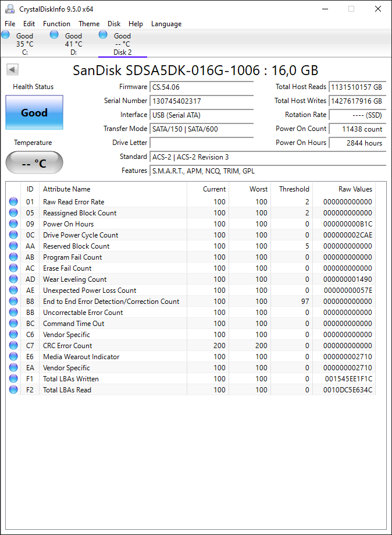
Task: Click status orb for Command Time Out
Action: pyautogui.click(x=13, y=323)
